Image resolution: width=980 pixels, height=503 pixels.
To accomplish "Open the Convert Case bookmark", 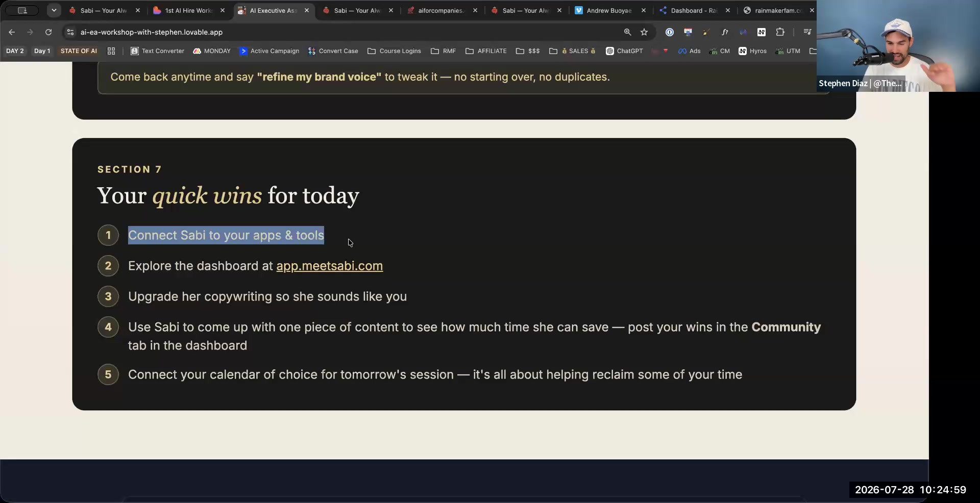I will pos(333,51).
